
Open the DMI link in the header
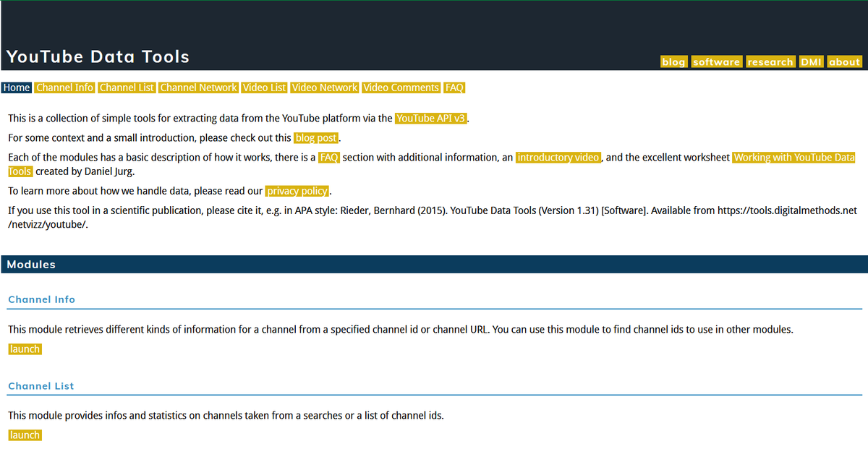pos(811,62)
